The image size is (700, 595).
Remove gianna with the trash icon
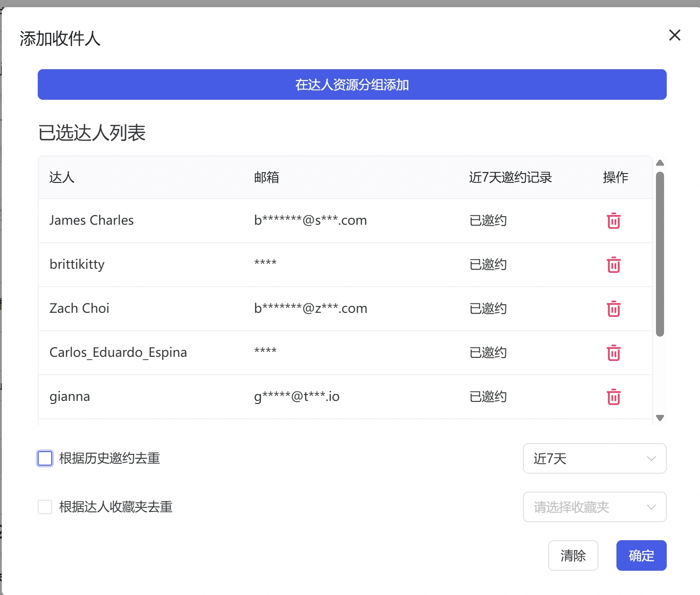pos(613,397)
